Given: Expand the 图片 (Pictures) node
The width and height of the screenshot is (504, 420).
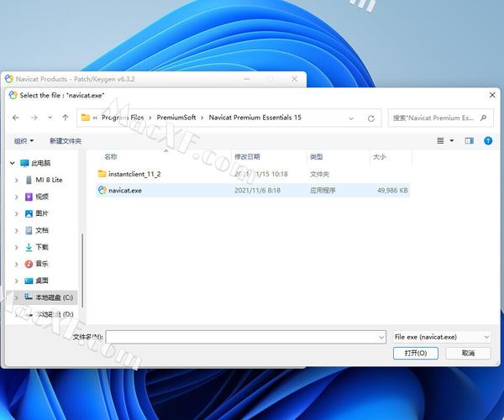Looking at the screenshot, I should [17, 213].
